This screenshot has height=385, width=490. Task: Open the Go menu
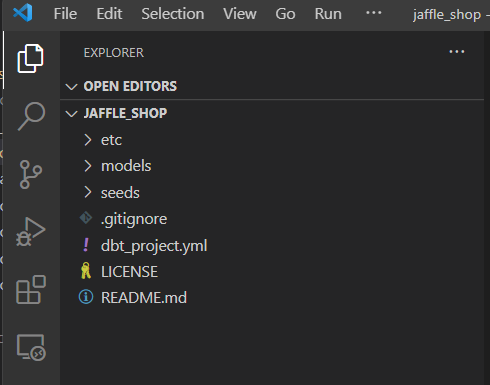285,14
